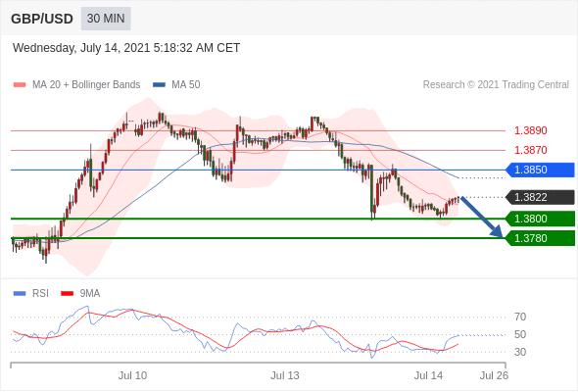
Task: Click the RSI 30 axis label
Action: [520, 352]
